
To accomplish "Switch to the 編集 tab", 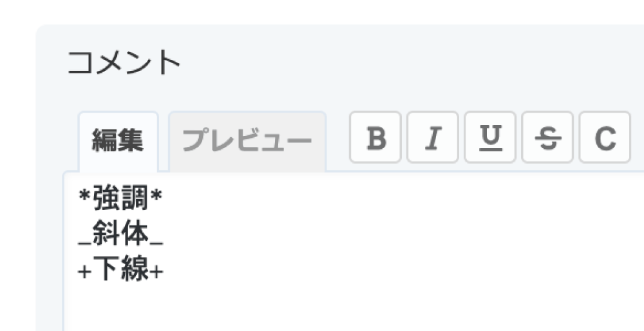I will pos(118,142).
